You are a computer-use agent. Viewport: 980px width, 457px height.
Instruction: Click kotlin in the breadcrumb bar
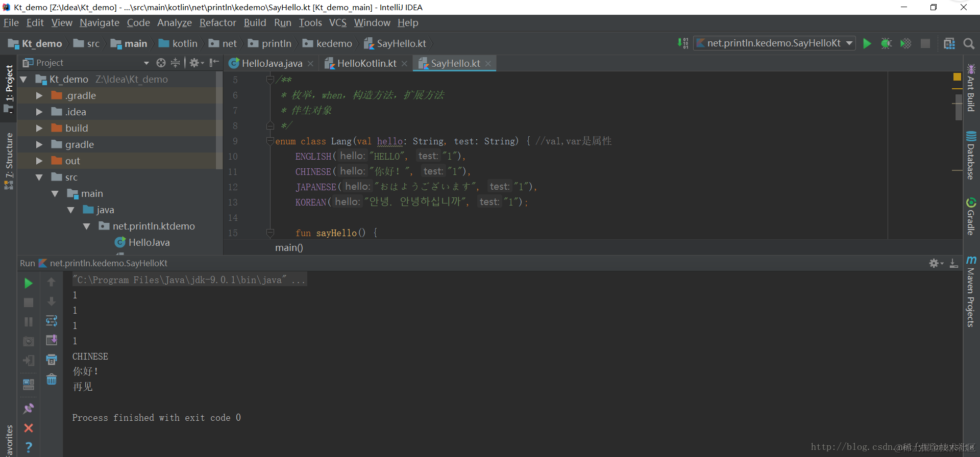pyautogui.click(x=178, y=43)
